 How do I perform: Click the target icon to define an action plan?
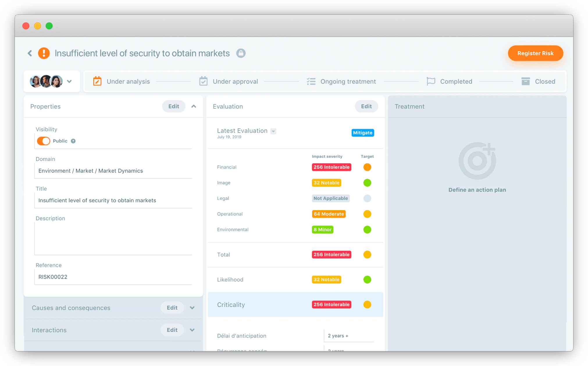pyautogui.click(x=477, y=161)
